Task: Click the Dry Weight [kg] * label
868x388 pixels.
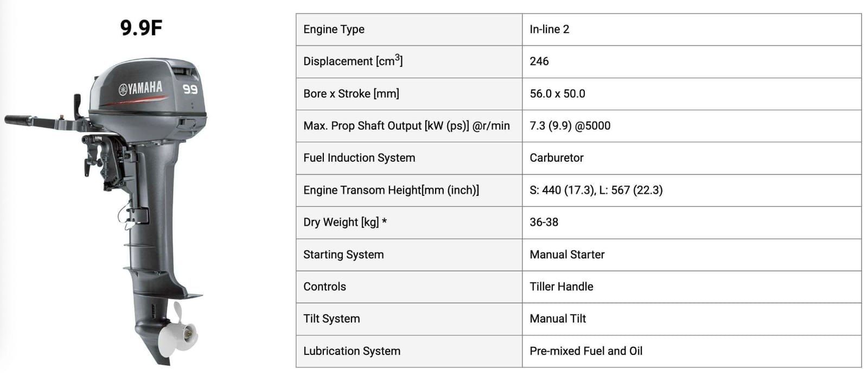Action: [345, 222]
